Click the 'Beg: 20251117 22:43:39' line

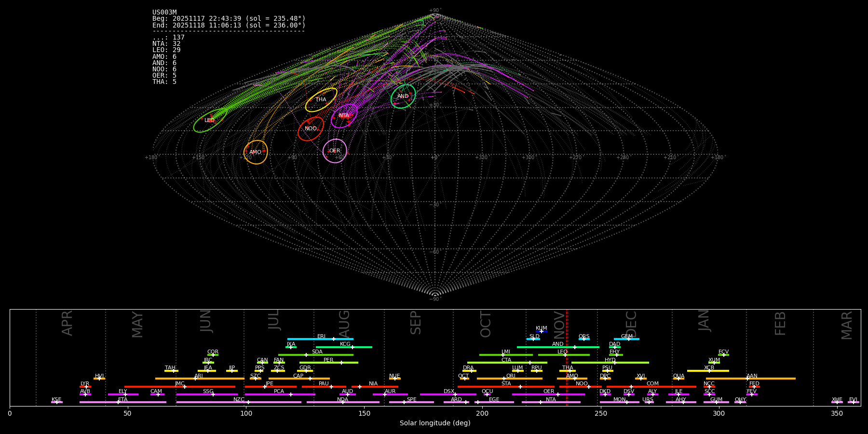click(x=229, y=19)
